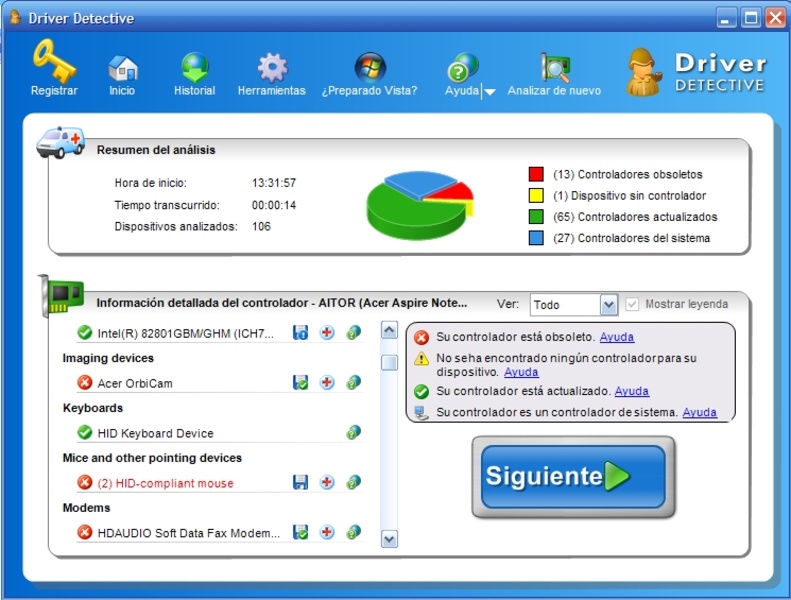Click (65) Controladores actualizados legend text
The width and height of the screenshot is (791, 600).
[635, 217]
